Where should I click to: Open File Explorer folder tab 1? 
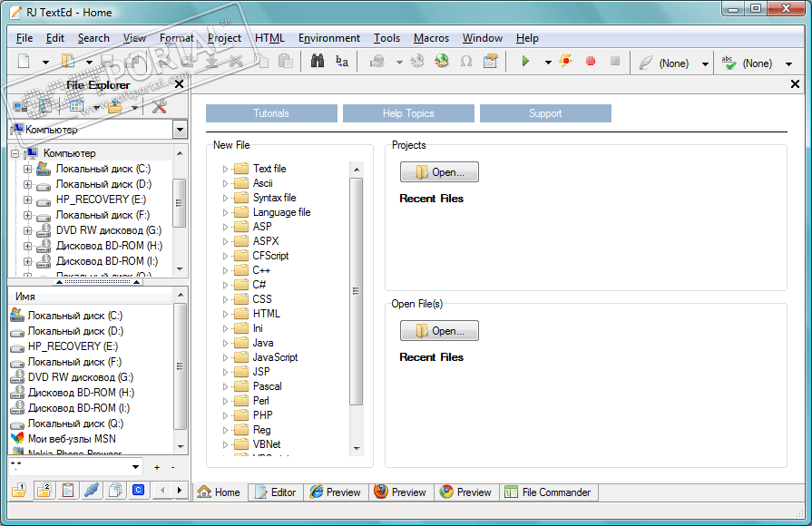point(19,490)
